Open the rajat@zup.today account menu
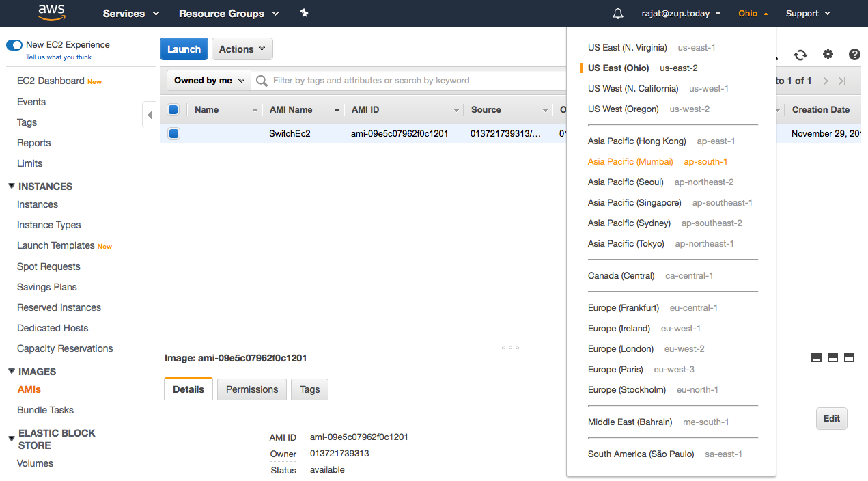Viewport: 868px width, 481px height. coord(681,14)
